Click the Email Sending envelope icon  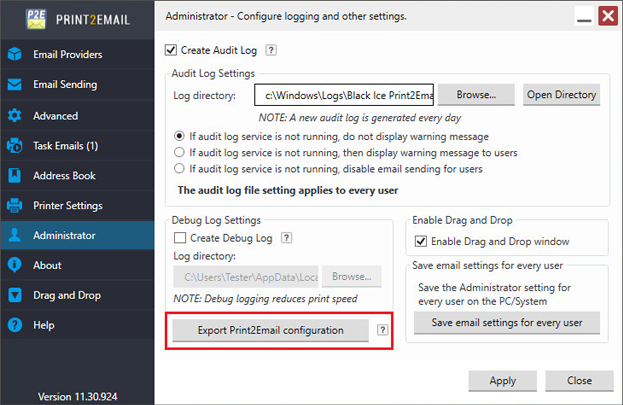click(15, 85)
